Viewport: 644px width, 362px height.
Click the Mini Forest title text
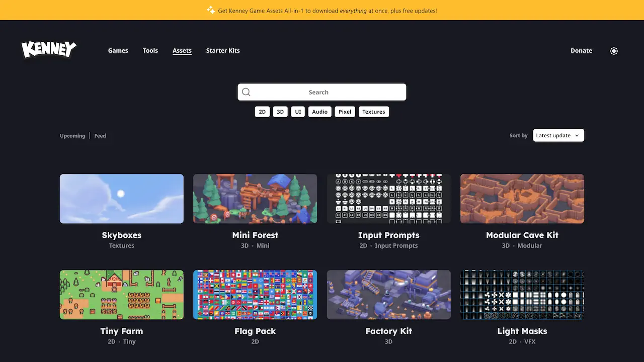coord(255,235)
